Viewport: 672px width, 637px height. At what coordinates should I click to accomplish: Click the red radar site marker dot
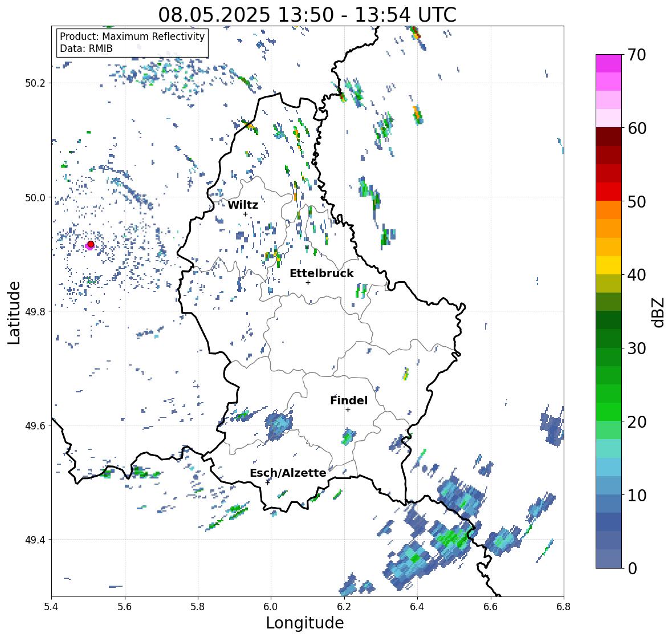tap(91, 244)
